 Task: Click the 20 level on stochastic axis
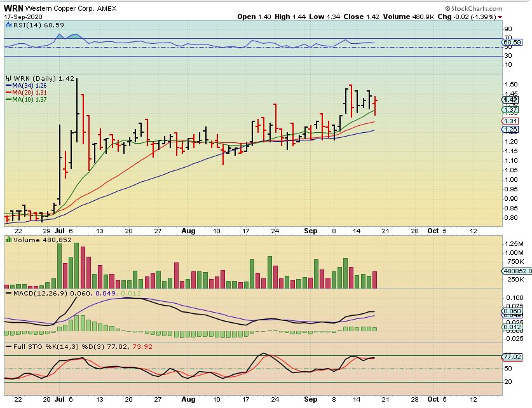click(x=508, y=381)
